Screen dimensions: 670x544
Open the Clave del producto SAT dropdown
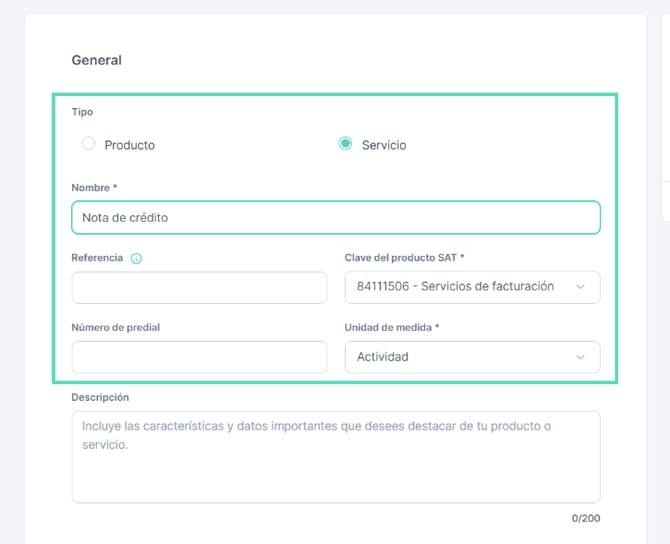472,287
